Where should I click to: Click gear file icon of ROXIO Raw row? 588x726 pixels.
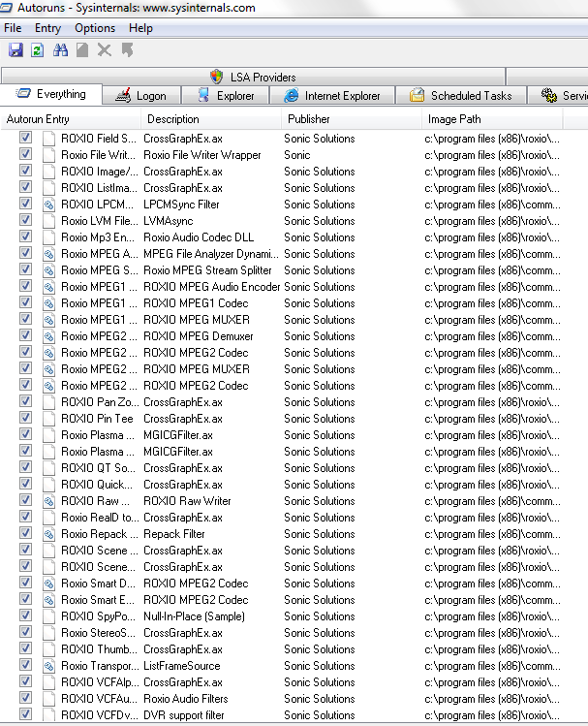coord(48,501)
